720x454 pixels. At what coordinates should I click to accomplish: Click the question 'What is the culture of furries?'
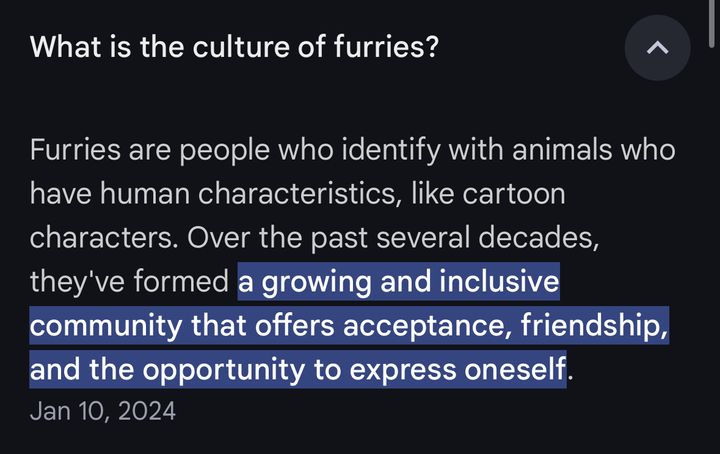[234, 47]
